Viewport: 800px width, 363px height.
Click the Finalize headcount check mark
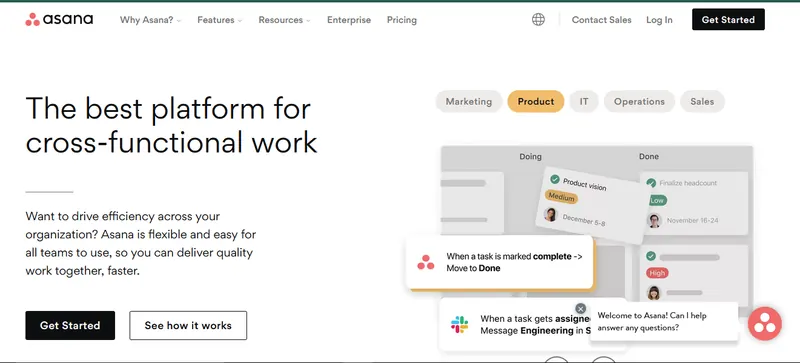651,183
